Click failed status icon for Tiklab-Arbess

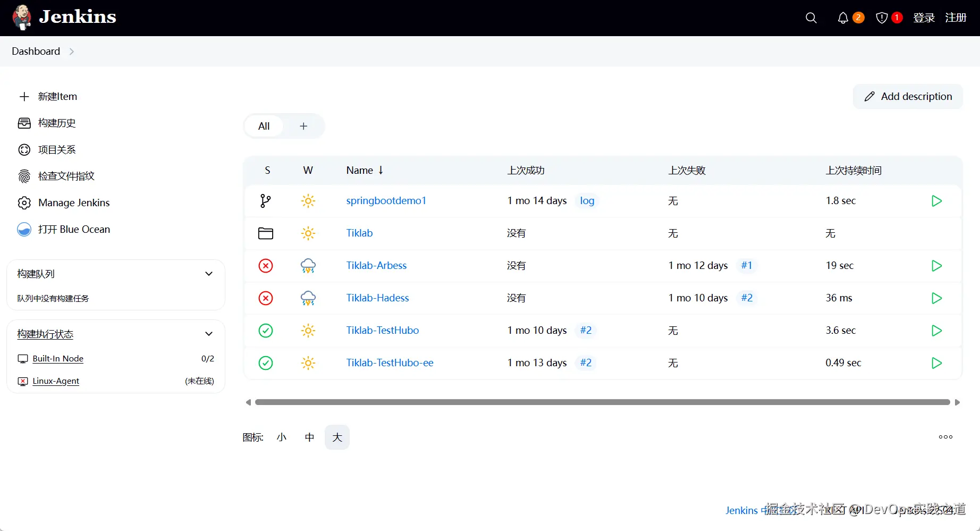click(x=266, y=266)
